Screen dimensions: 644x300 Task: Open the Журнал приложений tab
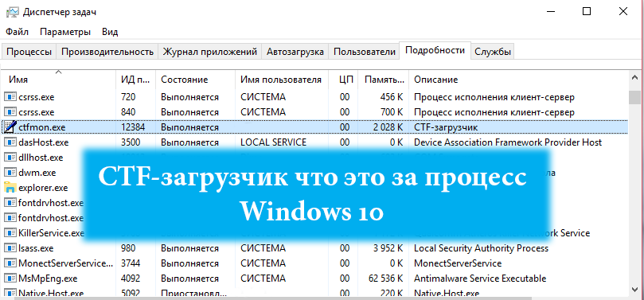pyautogui.click(x=210, y=52)
